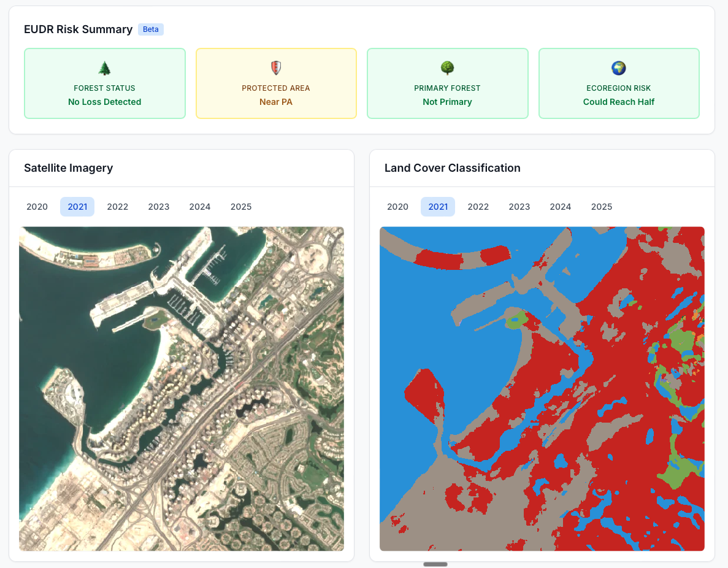The image size is (728, 568).
Task: Open the 2025 Land Cover Classification tab
Action: coord(602,207)
